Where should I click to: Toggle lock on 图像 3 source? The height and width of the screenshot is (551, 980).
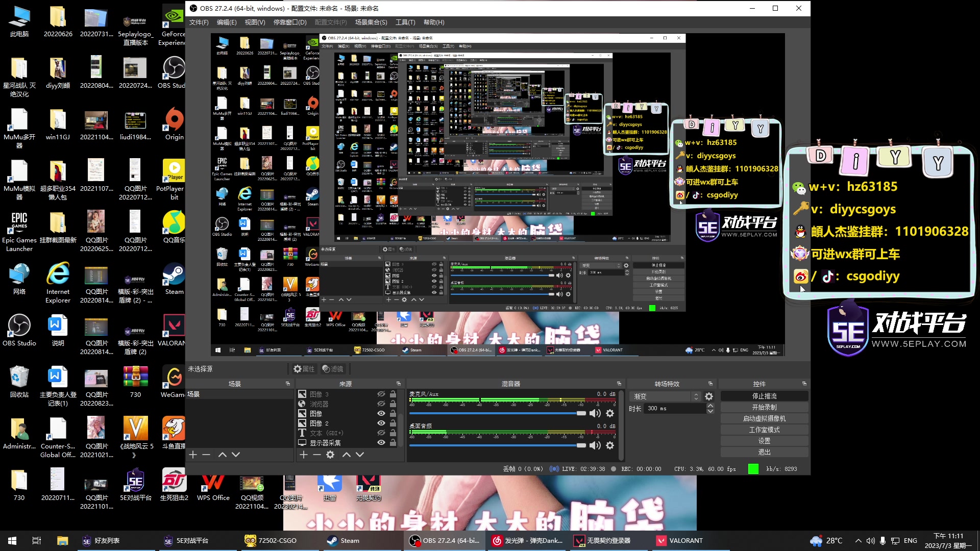[x=393, y=394]
